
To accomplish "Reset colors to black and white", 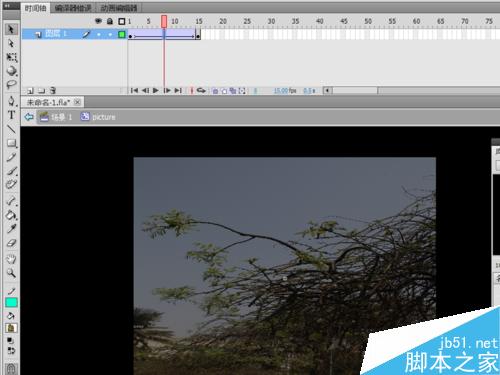I will click(11, 340).
